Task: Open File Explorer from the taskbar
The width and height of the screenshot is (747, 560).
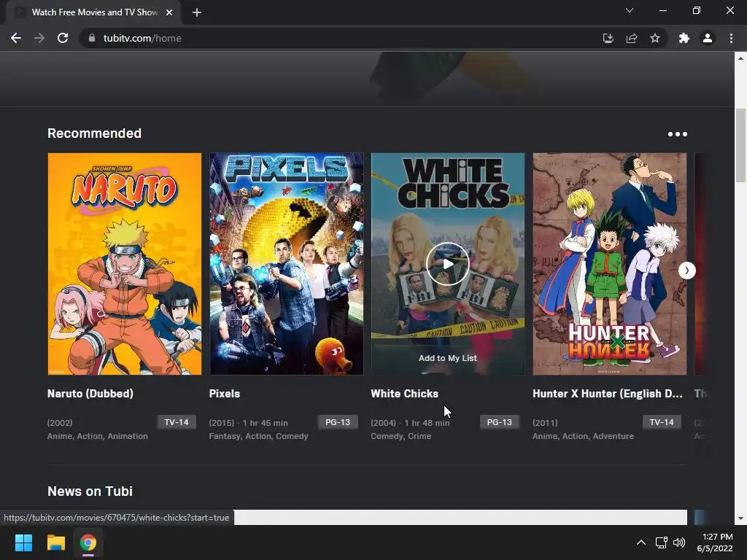Action: [x=55, y=542]
